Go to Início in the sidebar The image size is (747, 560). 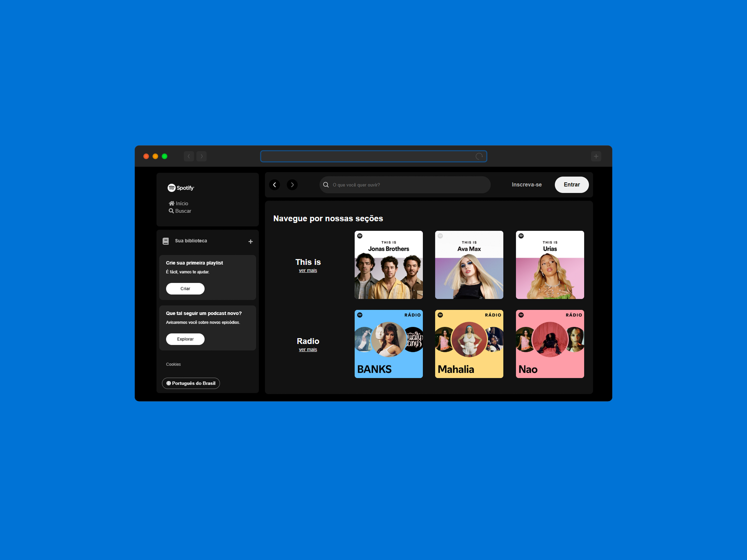178,203
